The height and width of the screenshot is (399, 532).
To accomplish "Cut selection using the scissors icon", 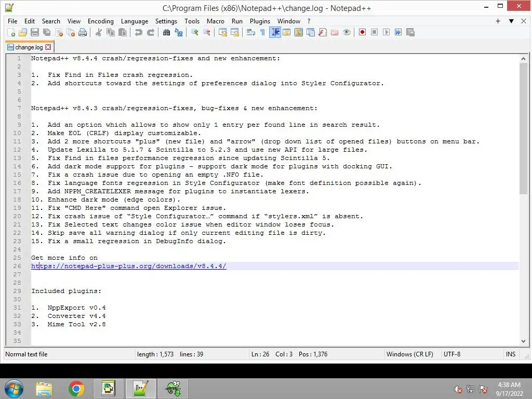I will tap(98, 32).
